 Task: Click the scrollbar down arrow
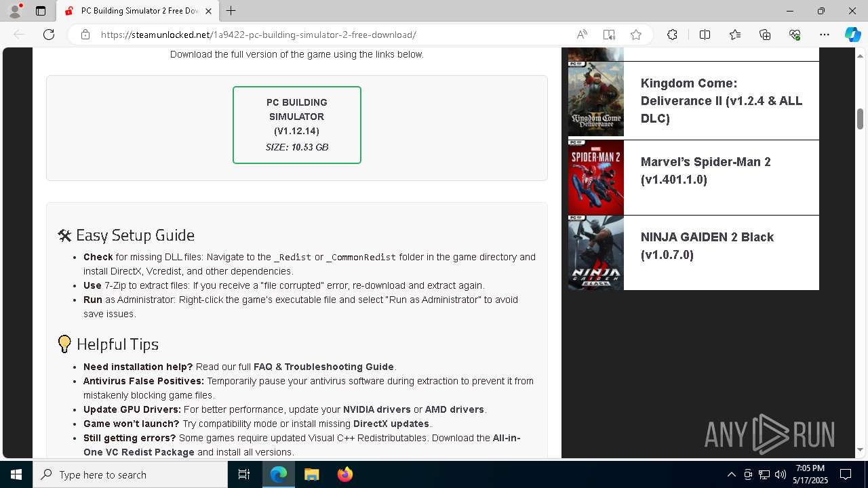coord(860,449)
